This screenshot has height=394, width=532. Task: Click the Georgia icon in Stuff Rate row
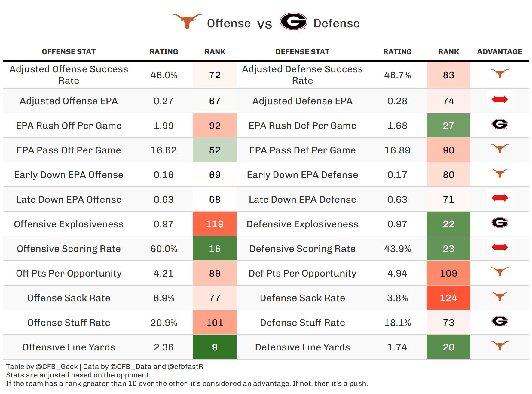[x=500, y=321]
